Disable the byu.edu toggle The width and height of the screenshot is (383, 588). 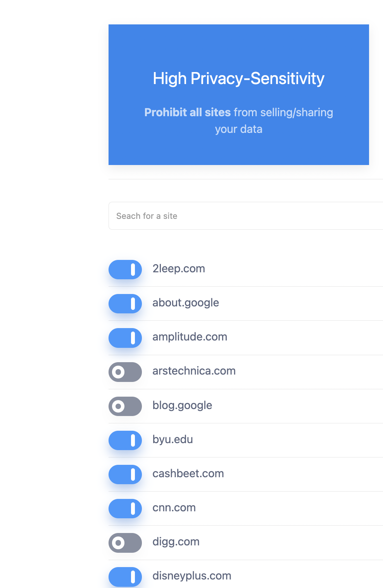125,440
